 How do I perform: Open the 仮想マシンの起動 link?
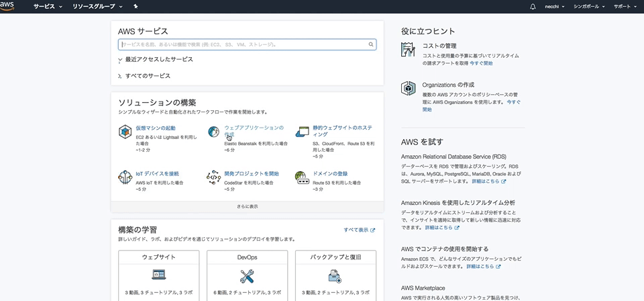point(156,128)
